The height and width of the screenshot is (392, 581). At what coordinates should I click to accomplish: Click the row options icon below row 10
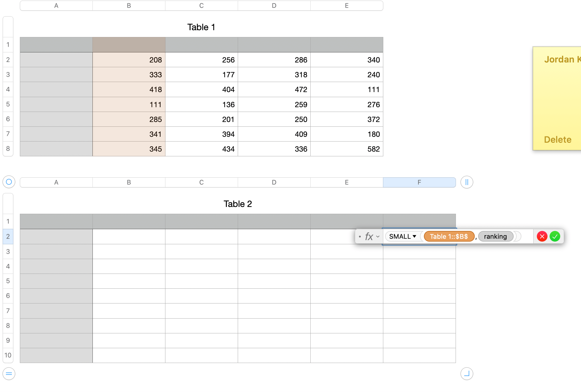(x=9, y=374)
